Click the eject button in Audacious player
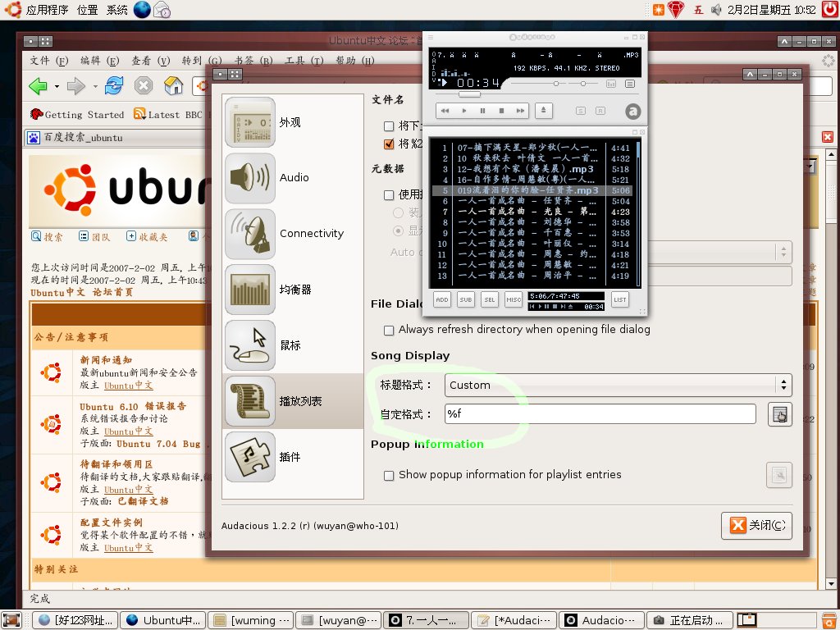840x630 pixels. click(x=543, y=111)
